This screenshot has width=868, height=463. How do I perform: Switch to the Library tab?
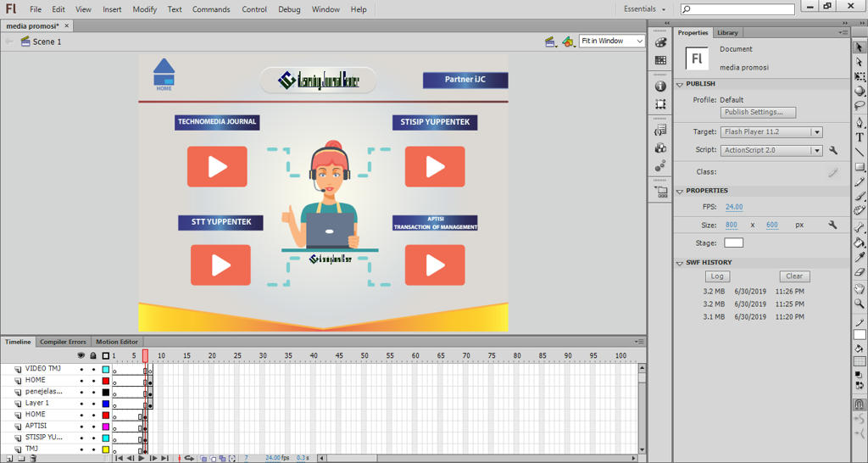(x=727, y=33)
